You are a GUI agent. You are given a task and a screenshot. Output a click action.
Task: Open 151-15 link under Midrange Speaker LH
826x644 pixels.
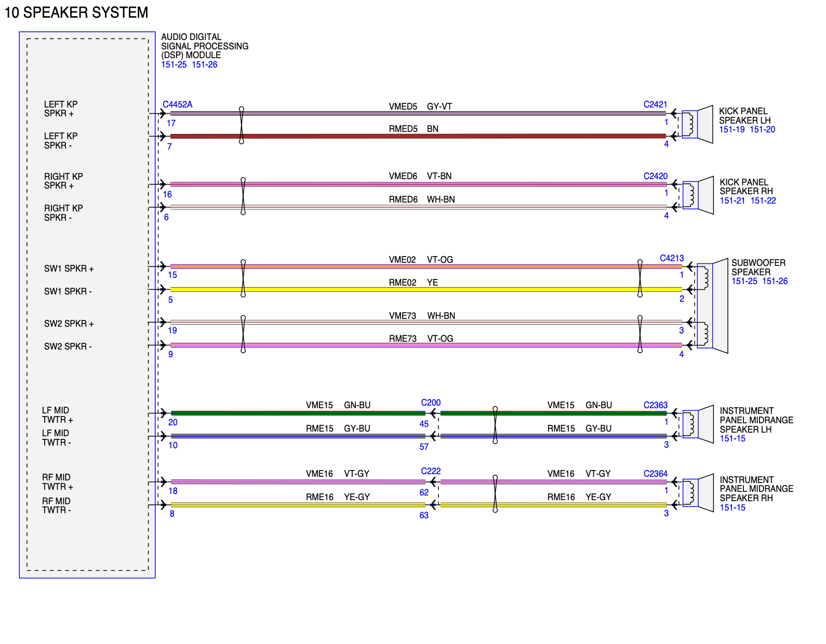tap(732, 439)
